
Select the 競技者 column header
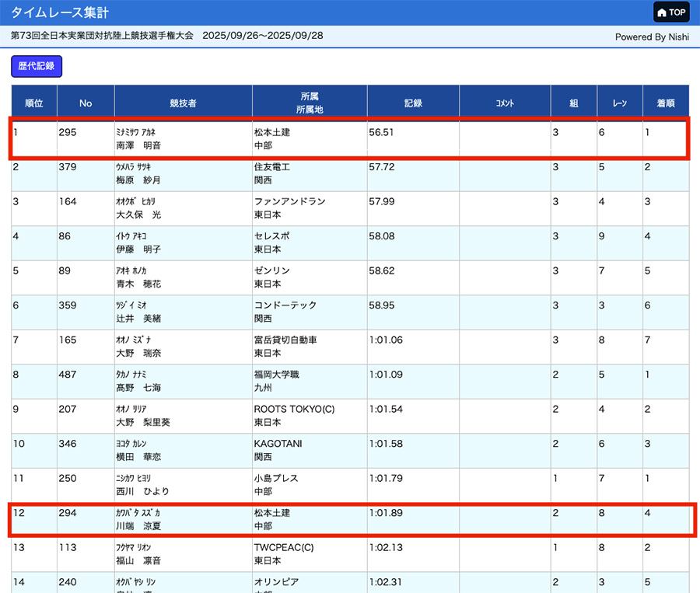(x=183, y=103)
